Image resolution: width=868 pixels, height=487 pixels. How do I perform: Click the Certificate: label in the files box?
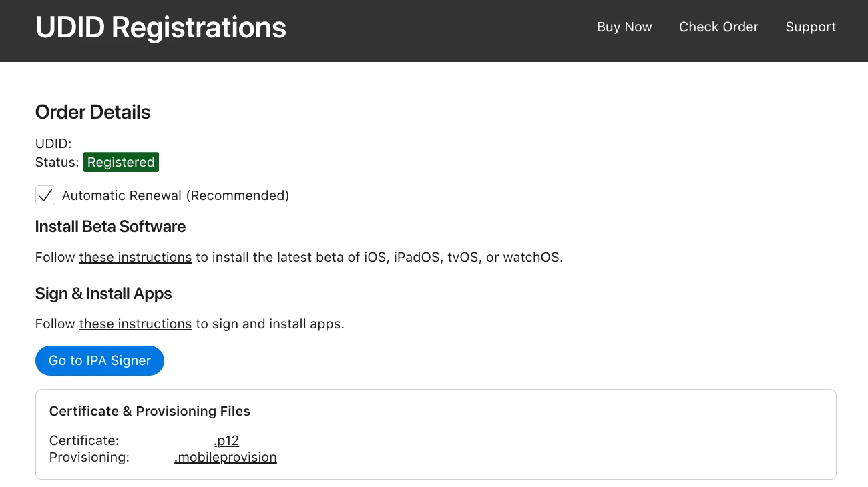click(x=84, y=440)
